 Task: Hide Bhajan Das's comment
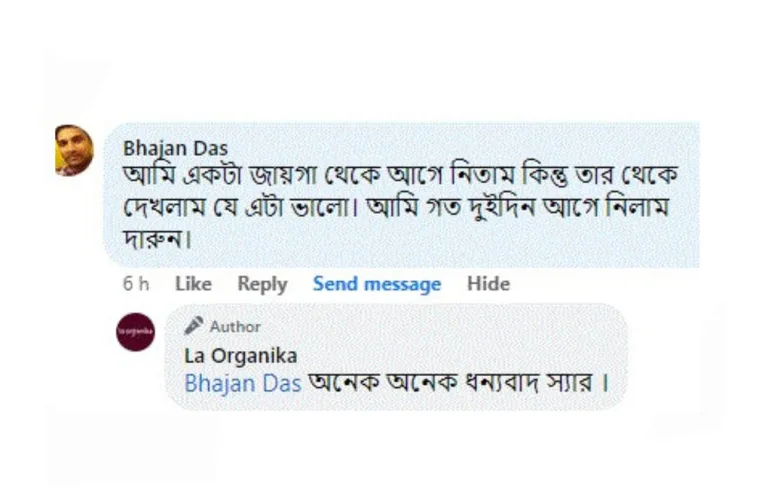click(488, 284)
